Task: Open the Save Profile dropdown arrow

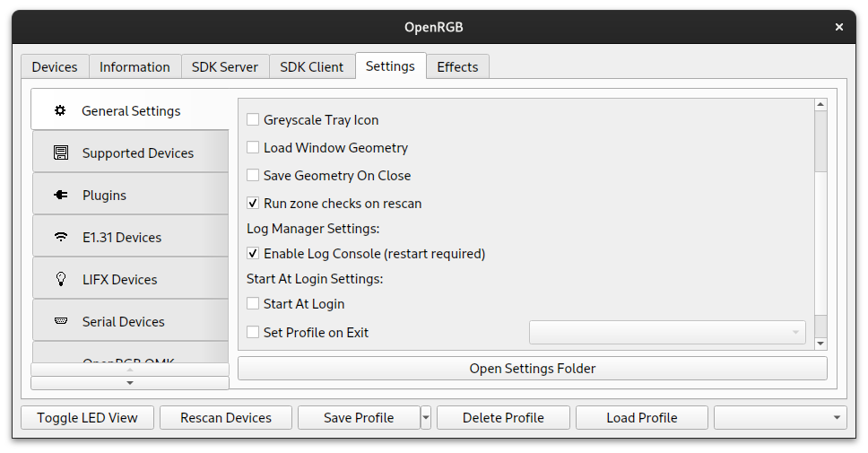Action: [x=426, y=417]
